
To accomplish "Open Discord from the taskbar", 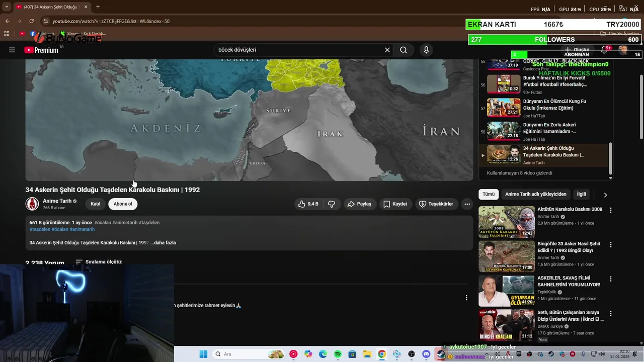I will pyautogui.click(x=426, y=354).
